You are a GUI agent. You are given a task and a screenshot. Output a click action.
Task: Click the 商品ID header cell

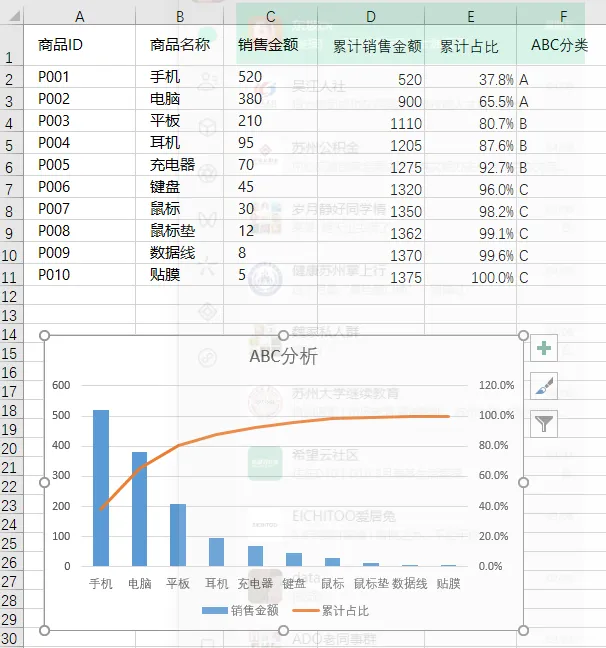[79, 45]
